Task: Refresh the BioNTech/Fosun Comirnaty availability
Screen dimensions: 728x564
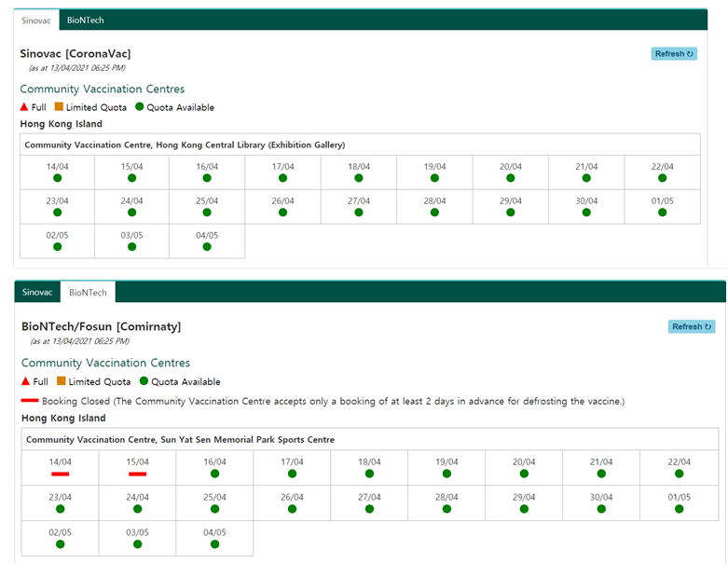Action: pos(692,326)
